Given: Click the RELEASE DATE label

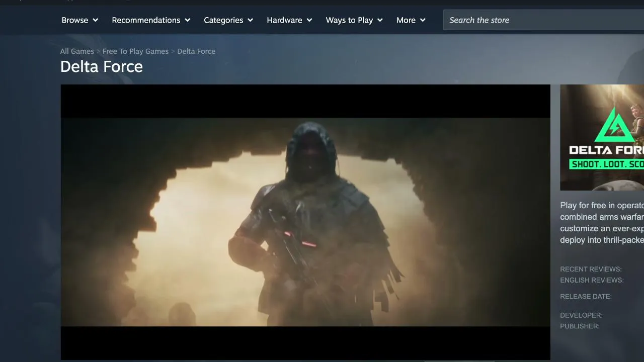Looking at the screenshot, I should pyautogui.click(x=586, y=296).
